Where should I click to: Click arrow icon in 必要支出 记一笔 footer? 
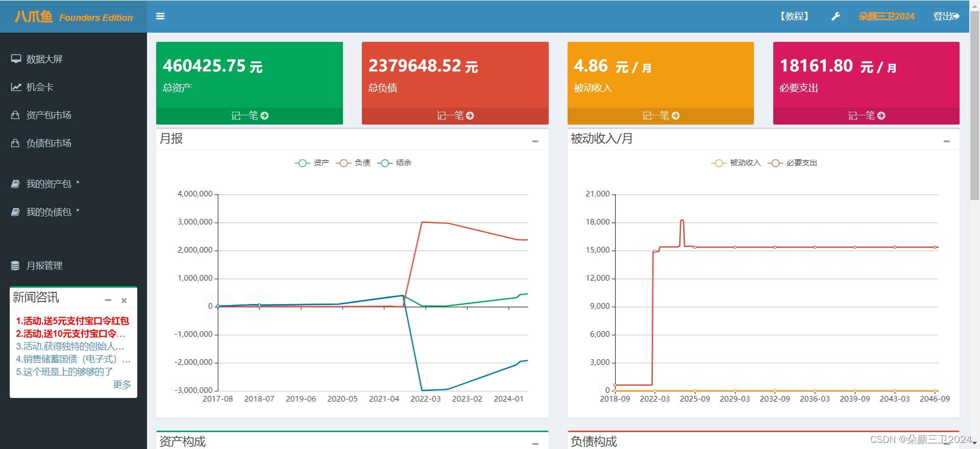click(x=881, y=116)
